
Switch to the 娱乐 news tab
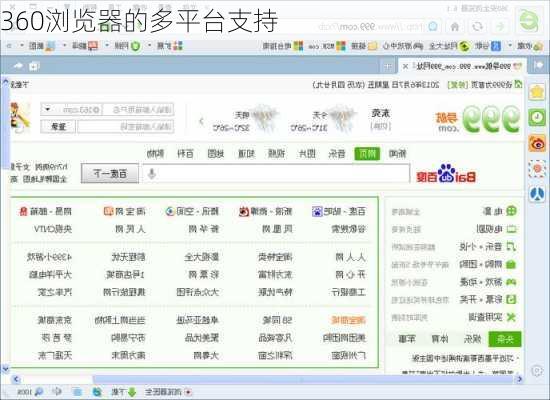pos(472,339)
